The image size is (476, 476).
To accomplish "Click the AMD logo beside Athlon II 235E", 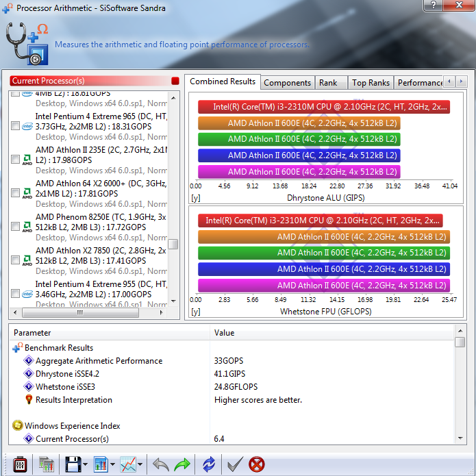I will point(27,160).
